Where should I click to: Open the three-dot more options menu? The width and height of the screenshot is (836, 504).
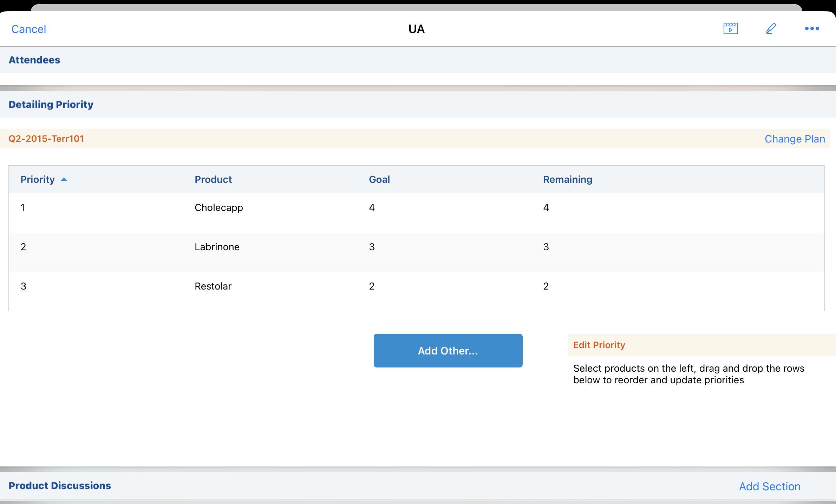[x=812, y=28]
